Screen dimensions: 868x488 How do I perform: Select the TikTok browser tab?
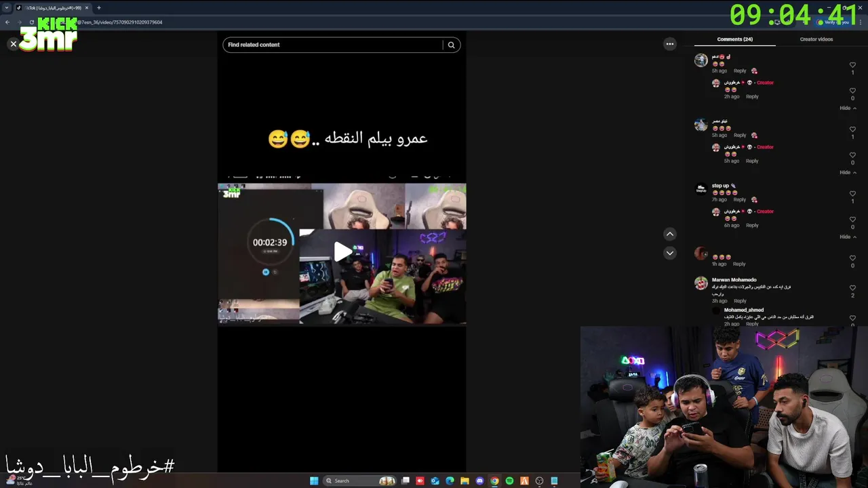pos(53,7)
